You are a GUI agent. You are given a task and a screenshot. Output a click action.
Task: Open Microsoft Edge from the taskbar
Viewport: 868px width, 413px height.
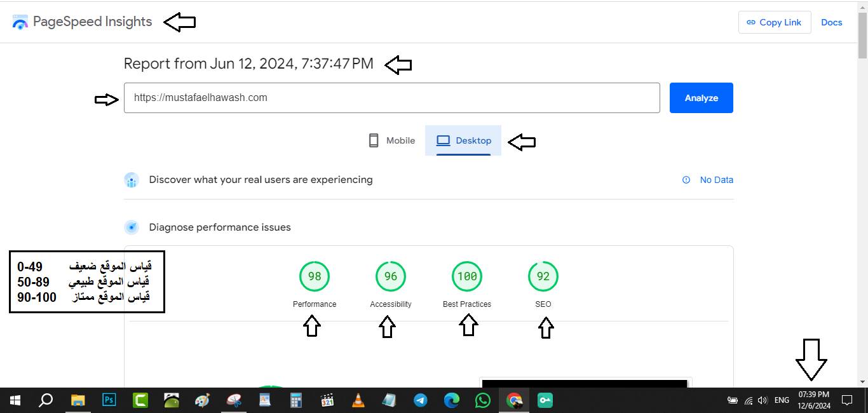pyautogui.click(x=452, y=400)
